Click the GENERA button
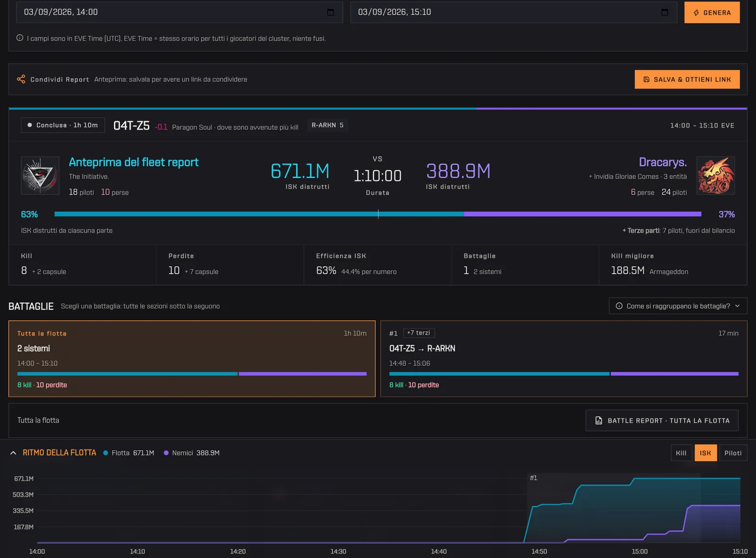 tap(712, 13)
